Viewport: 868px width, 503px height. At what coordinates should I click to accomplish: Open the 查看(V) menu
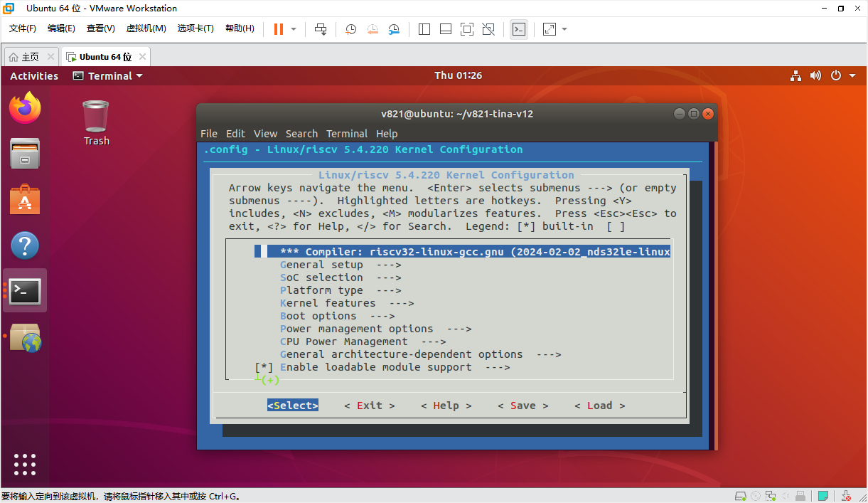pos(100,28)
